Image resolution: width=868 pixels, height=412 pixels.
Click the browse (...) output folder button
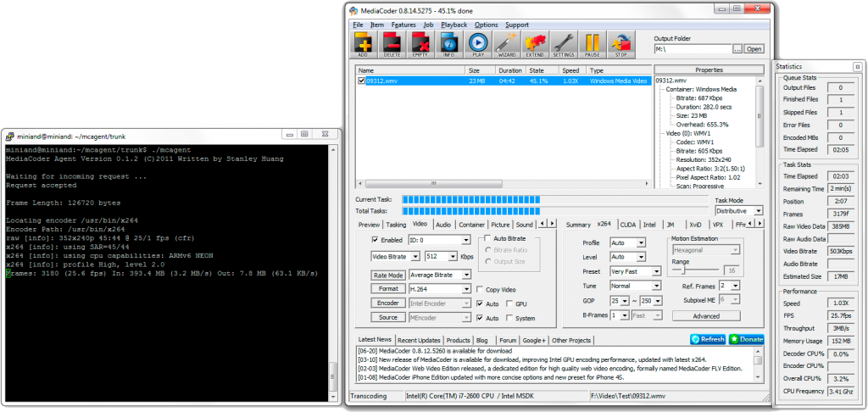tap(737, 49)
